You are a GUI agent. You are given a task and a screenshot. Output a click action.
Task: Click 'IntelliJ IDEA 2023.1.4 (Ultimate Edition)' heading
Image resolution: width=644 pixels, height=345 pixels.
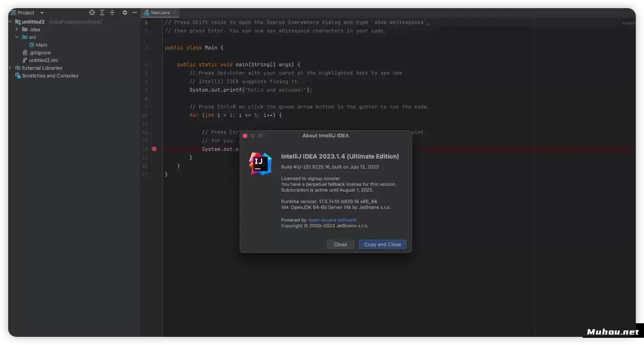coord(340,156)
